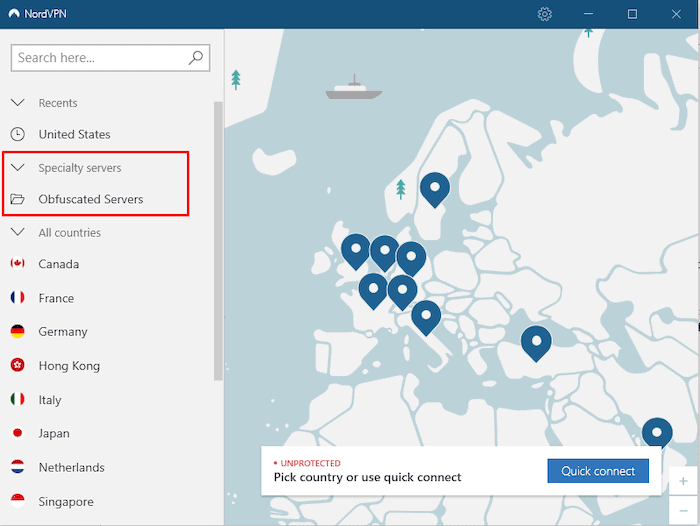Select the northernmost map pin in Scandinavia
700x526 pixels.
434,186
